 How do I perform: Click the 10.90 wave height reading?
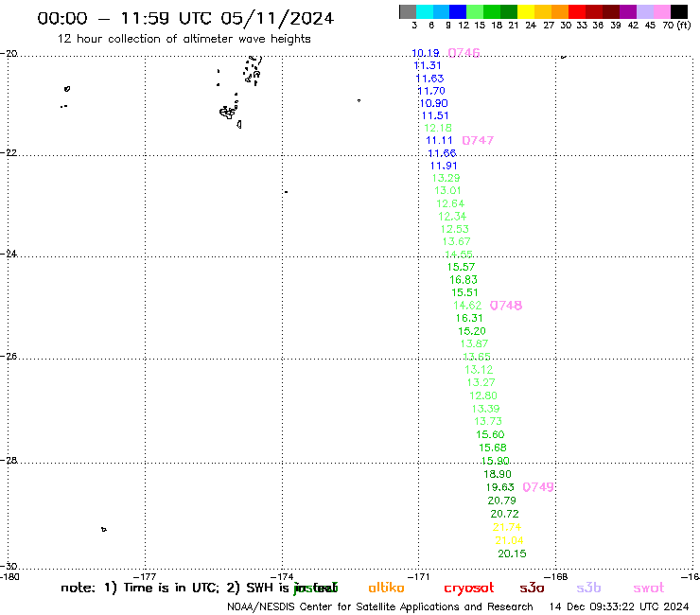pos(433,104)
